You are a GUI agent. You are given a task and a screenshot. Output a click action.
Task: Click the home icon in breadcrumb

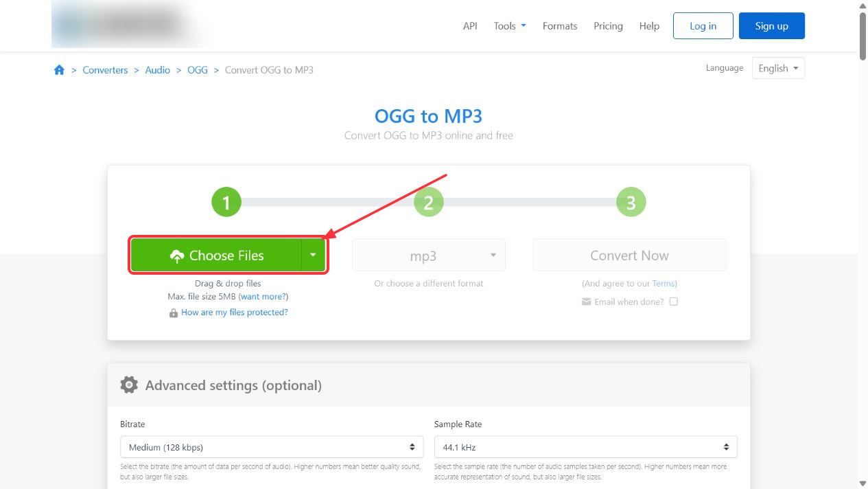tap(59, 70)
